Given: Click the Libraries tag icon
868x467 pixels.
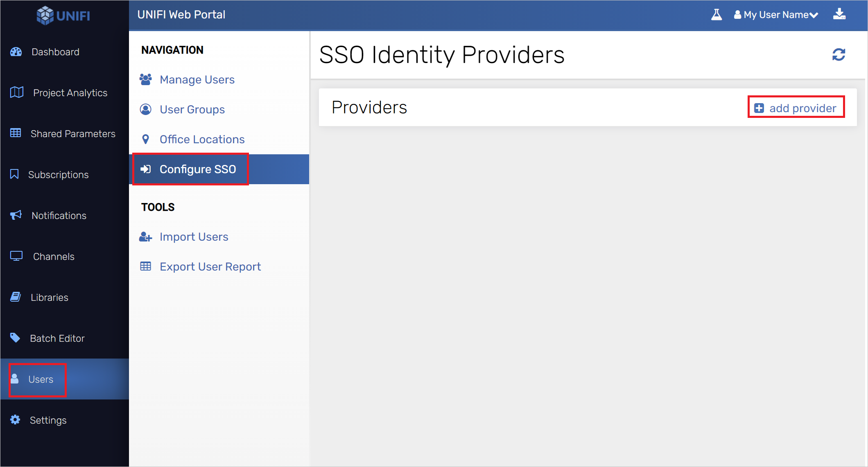Looking at the screenshot, I should pos(15,297).
